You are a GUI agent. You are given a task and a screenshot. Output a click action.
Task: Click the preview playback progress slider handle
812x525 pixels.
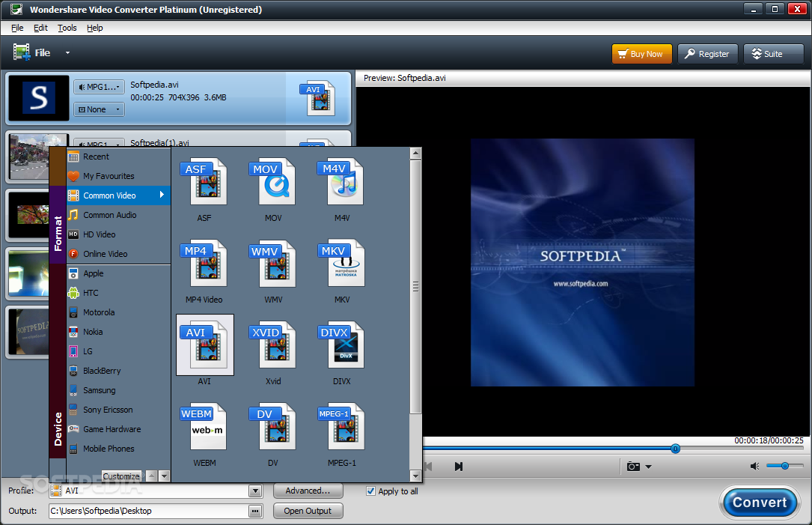coord(675,449)
